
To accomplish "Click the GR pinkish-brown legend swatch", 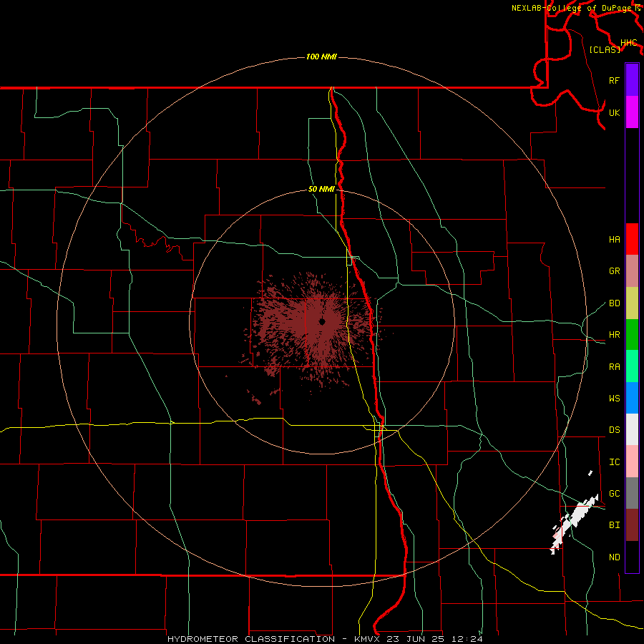I will (x=632, y=271).
